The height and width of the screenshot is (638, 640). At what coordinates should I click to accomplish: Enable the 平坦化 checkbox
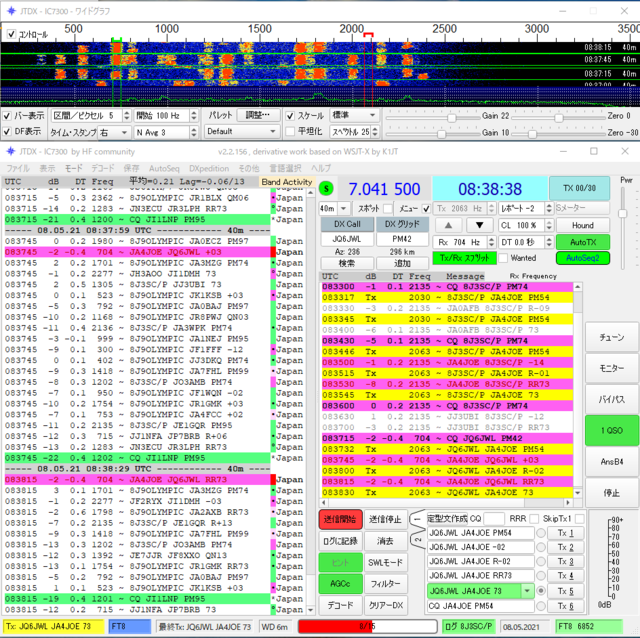click(x=290, y=131)
